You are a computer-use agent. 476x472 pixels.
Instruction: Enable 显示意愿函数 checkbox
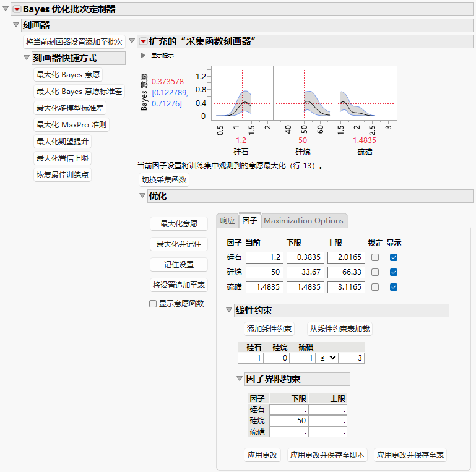pyautogui.click(x=153, y=304)
